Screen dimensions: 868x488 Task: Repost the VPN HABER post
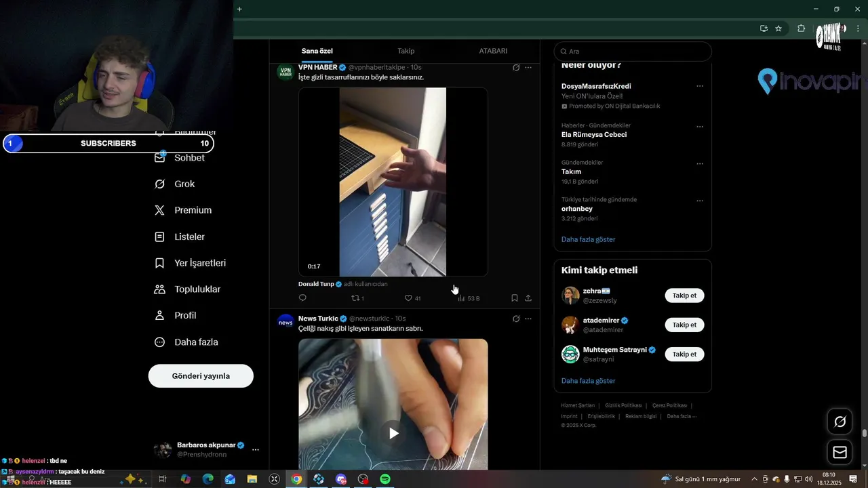[357, 298]
